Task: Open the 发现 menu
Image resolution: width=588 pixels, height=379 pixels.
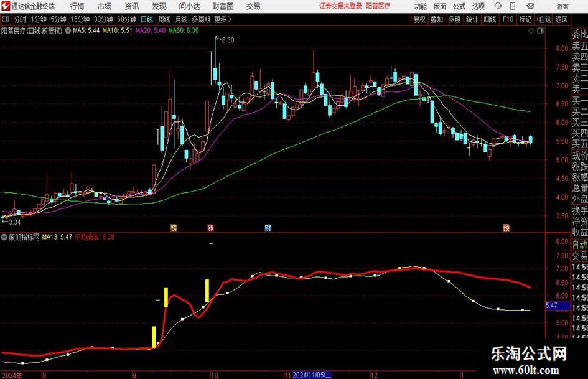Action: [159, 6]
